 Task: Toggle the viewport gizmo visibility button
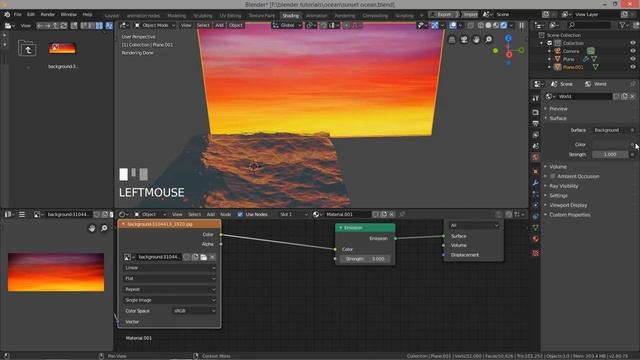coord(435,25)
